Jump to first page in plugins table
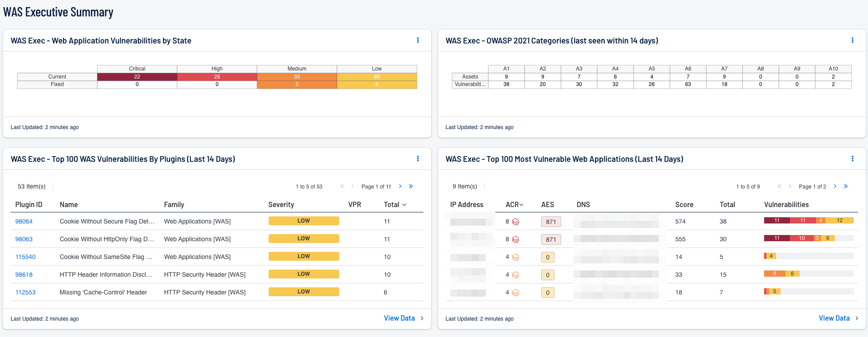Image resolution: width=868 pixels, height=337 pixels. tap(342, 186)
